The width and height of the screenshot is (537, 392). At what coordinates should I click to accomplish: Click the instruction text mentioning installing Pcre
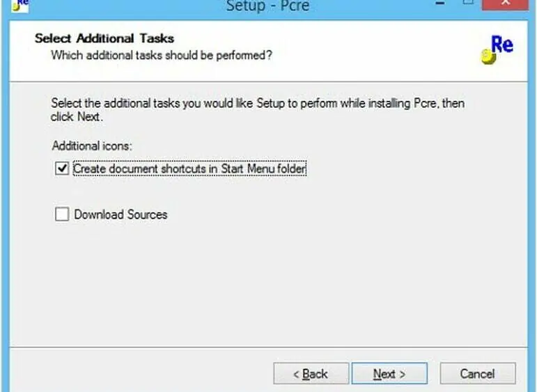[x=258, y=110]
